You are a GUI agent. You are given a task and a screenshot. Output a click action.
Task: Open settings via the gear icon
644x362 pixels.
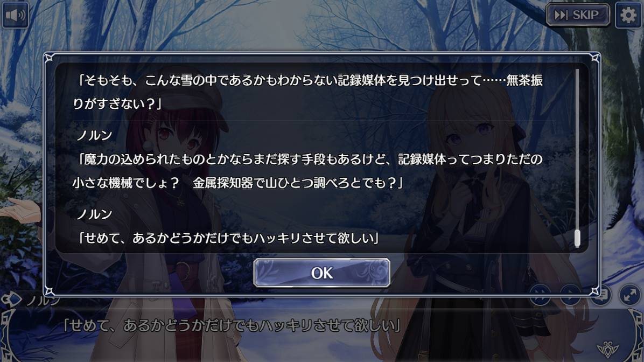[x=628, y=15]
